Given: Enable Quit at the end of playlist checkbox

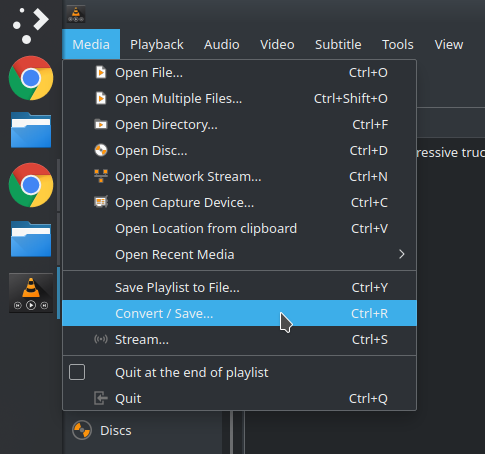Looking at the screenshot, I should pos(77,372).
